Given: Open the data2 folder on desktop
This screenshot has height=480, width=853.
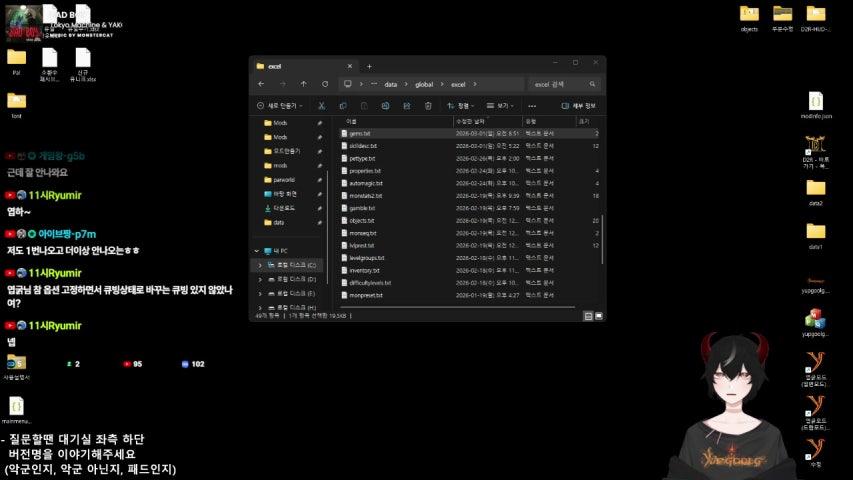Looking at the screenshot, I should (815, 193).
